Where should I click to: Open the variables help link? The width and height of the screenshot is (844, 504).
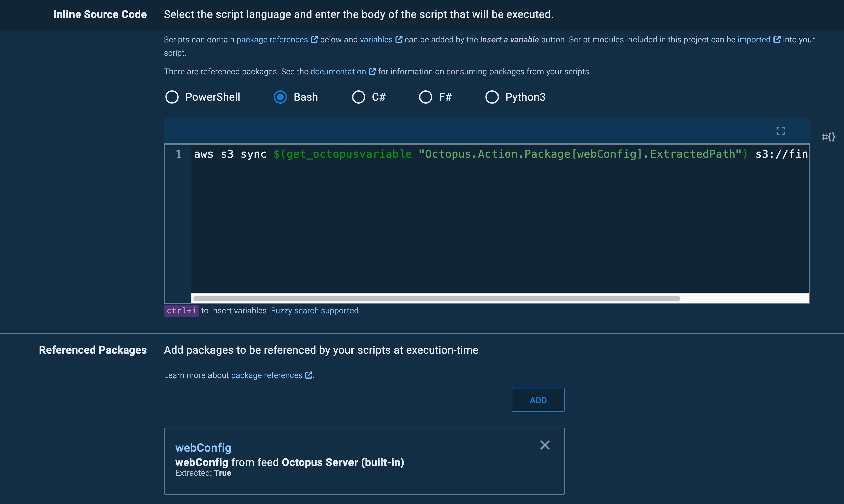click(x=376, y=40)
